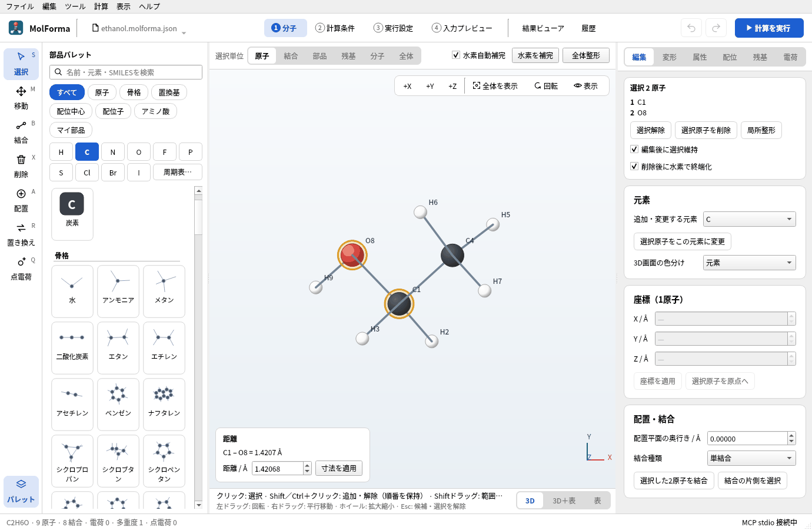Click the 全体整形 button
The image size is (812, 530).
tap(586, 55)
